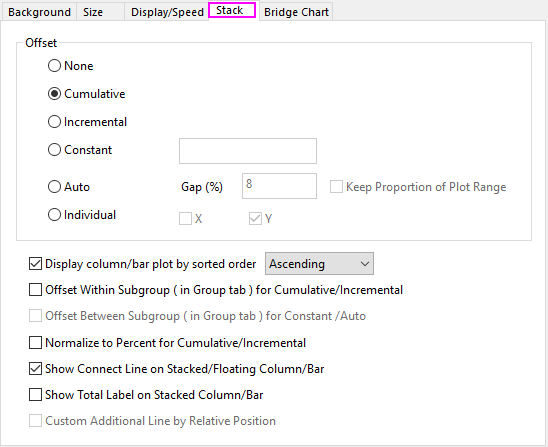Switch to the Background tab

(39, 12)
